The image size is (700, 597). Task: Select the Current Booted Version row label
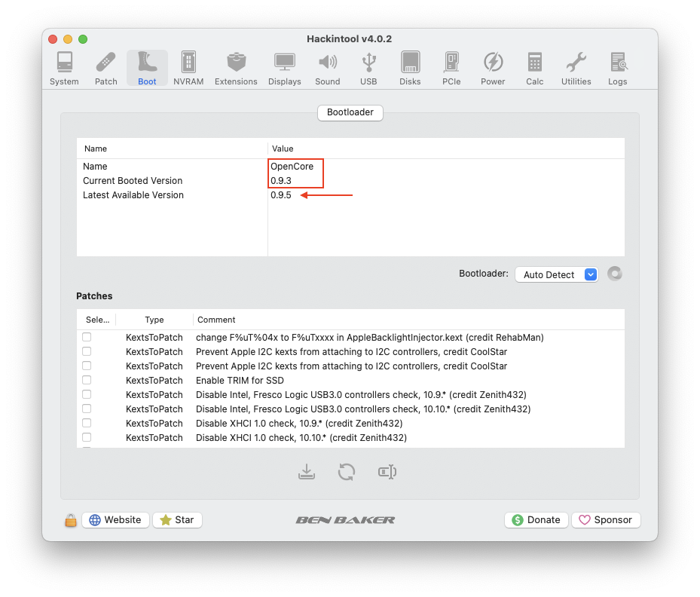[x=133, y=181]
